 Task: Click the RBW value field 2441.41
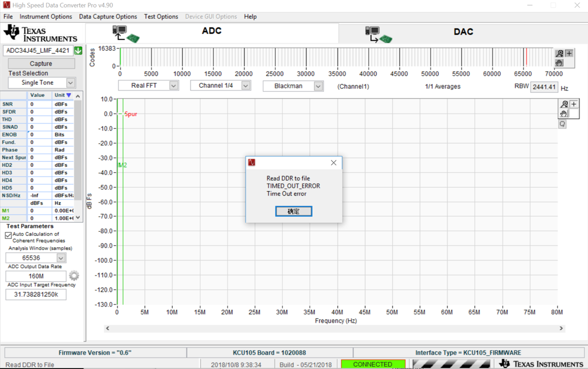pos(544,87)
